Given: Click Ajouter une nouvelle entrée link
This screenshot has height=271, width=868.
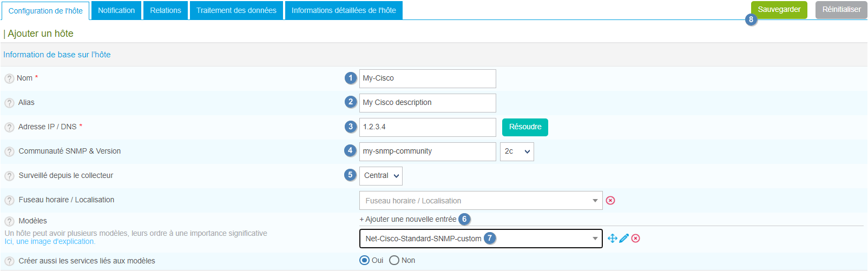Looking at the screenshot, I should 408,219.
